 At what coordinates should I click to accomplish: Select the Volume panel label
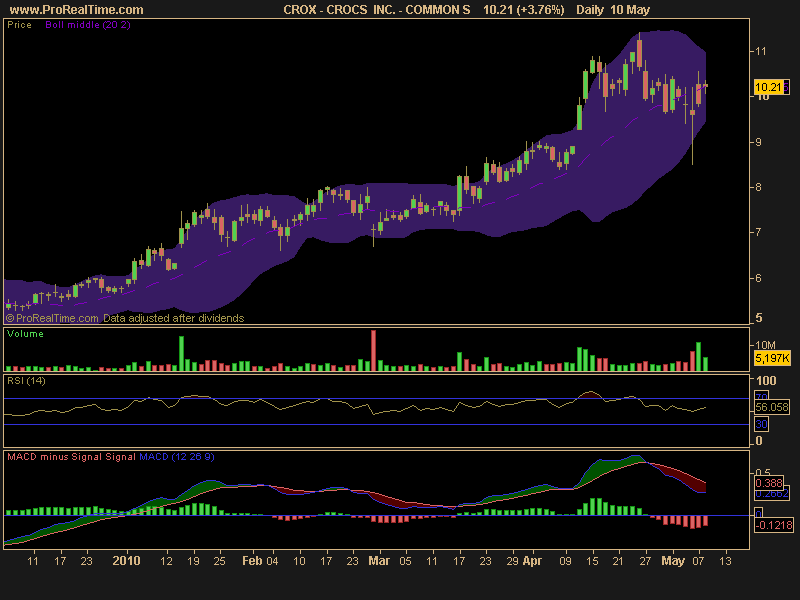[x=25, y=334]
